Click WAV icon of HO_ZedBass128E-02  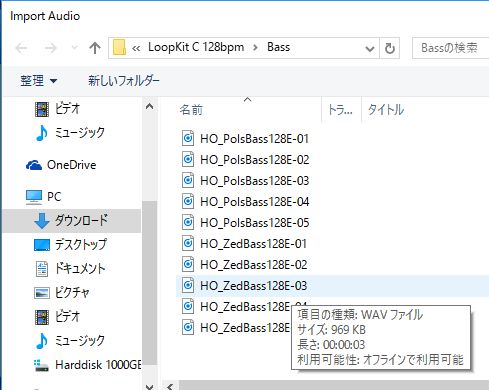pos(188,264)
